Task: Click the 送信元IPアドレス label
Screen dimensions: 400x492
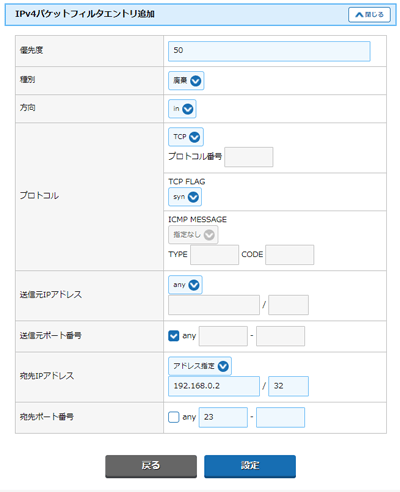Action: pyautogui.click(x=51, y=295)
